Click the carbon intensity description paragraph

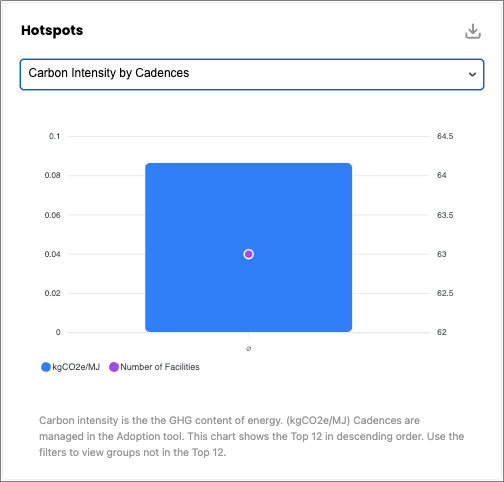252,436
